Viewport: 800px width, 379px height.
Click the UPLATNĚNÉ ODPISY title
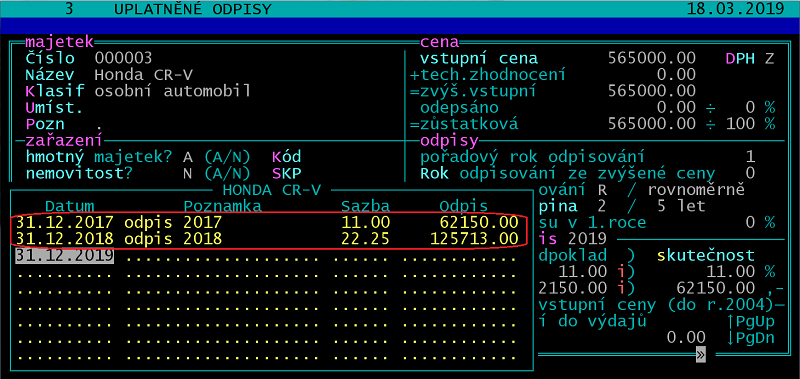[193, 9]
